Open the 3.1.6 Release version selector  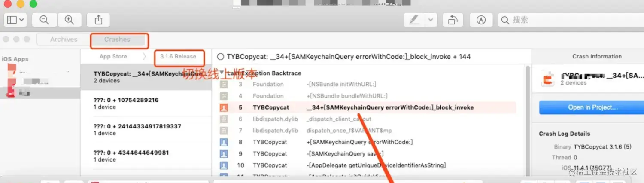pyautogui.click(x=178, y=56)
